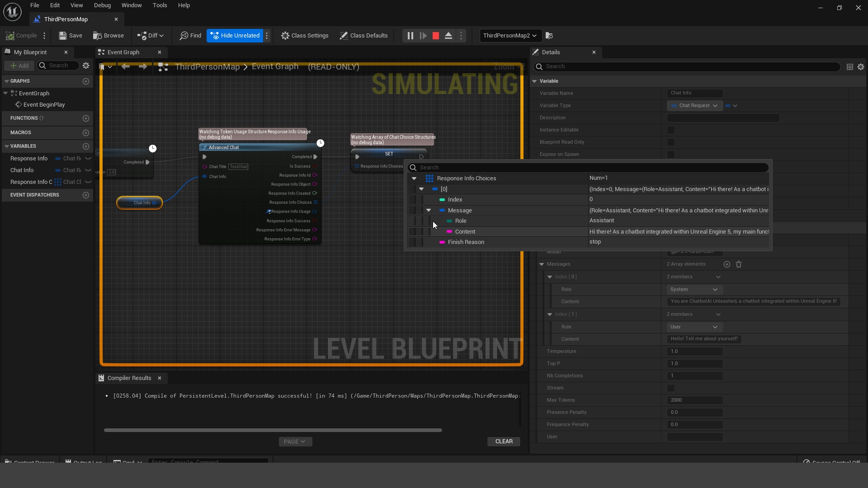Toggle Blueprint Read Only checkbox
The height and width of the screenshot is (488, 868).
671,142
